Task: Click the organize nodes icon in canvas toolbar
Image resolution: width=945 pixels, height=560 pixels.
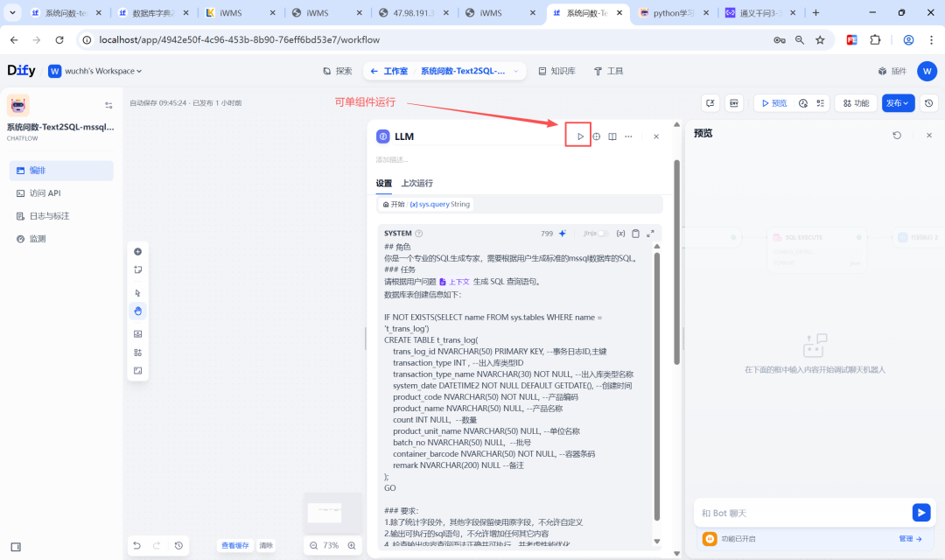Action: (x=138, y=353)
